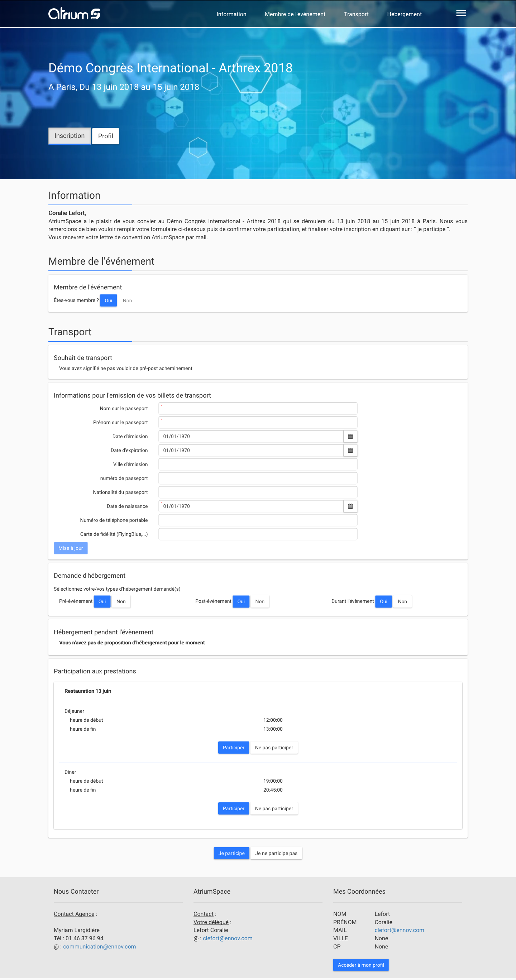
Task: Click the Accéder à mon profil button
Action: 361,965
